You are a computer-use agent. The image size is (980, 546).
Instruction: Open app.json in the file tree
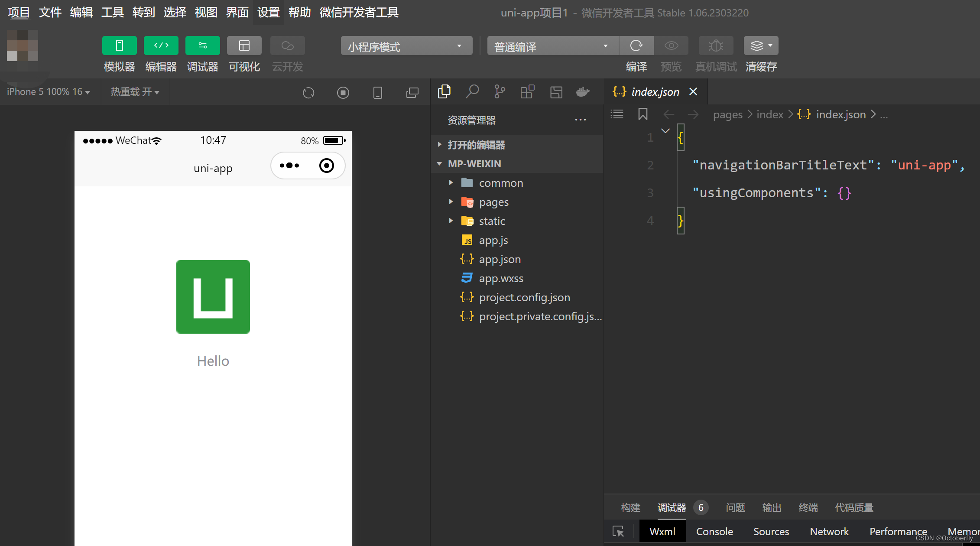(500, 260)
